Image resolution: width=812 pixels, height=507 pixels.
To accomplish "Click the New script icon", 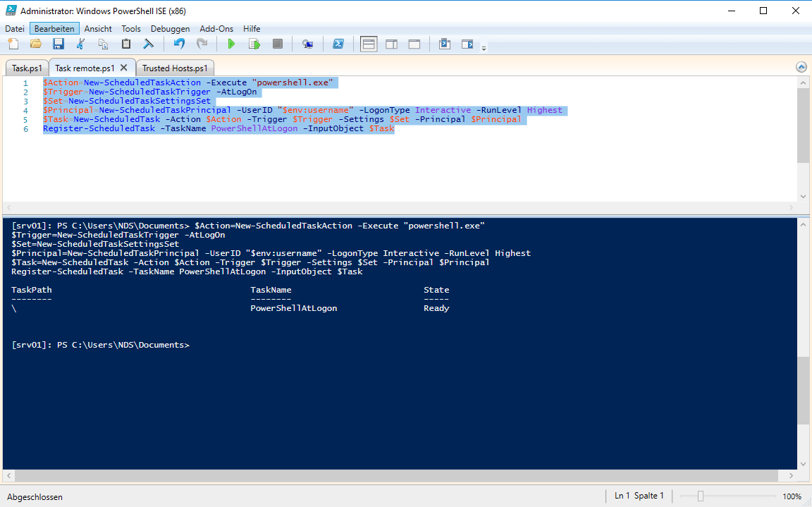I will click(13, 44).
